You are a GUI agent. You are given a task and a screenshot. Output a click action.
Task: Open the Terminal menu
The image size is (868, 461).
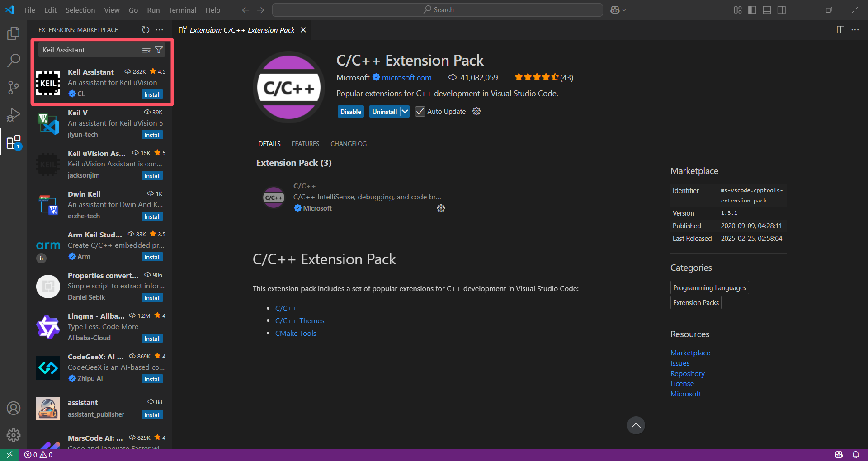click(182, 10)
